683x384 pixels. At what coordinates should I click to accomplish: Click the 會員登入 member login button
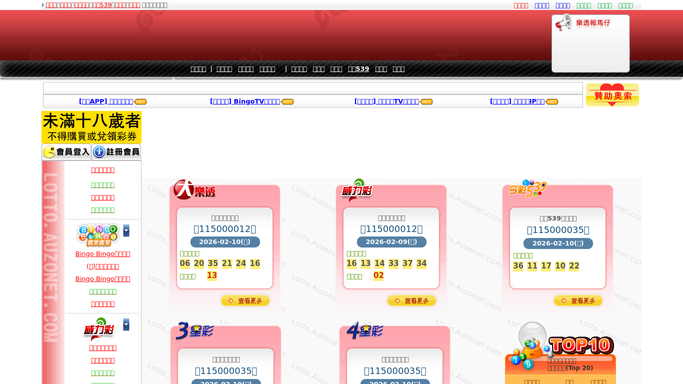tap(67, 152)
